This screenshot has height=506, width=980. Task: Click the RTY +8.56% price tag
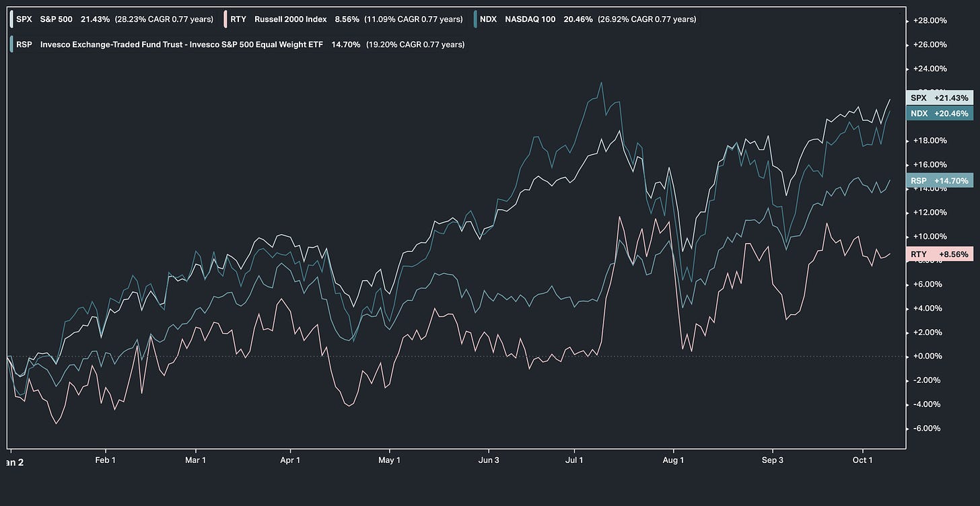pyautogui.click(x=940, y=254)
